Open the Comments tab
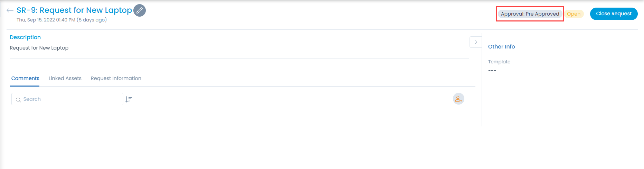This screenshot has width=644, height=169. tap(25, 78)
